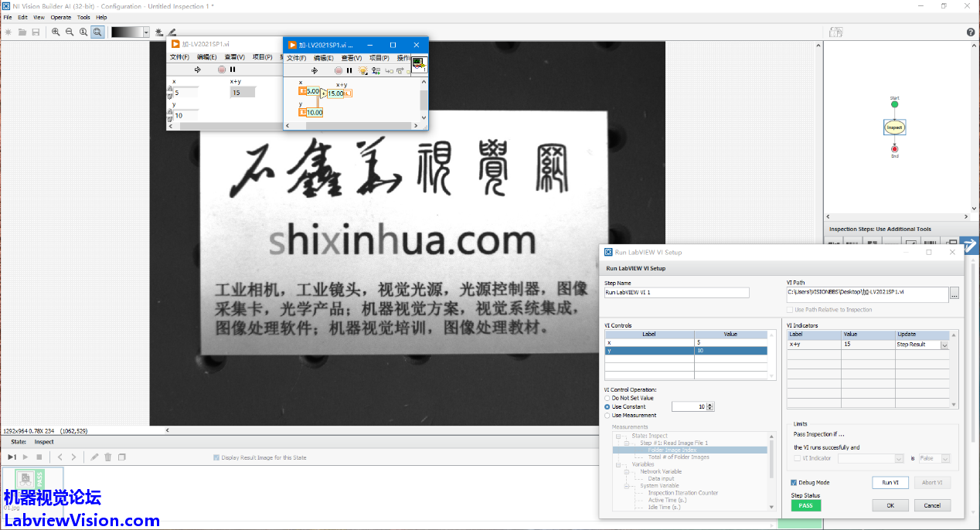The width and height of the screenshot is (980, 530).
Task: Click the pause button in the LabVIEW block diagram
Action: coord(349,70)
